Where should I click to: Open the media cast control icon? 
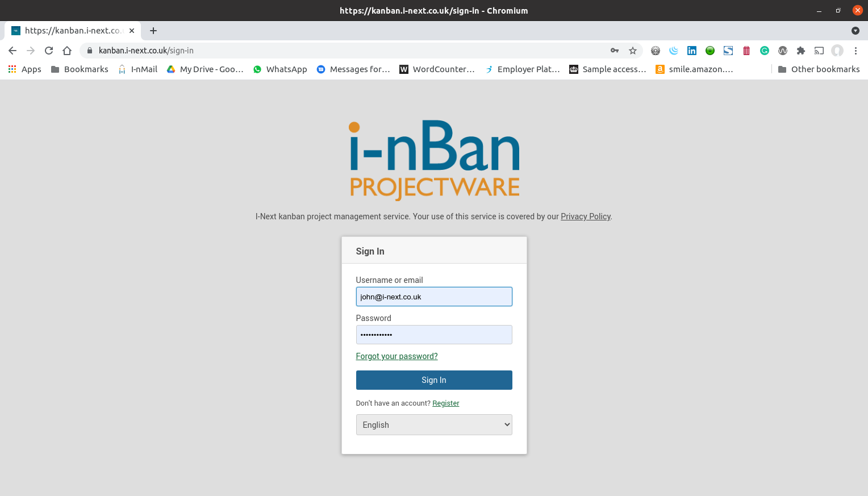819,51
